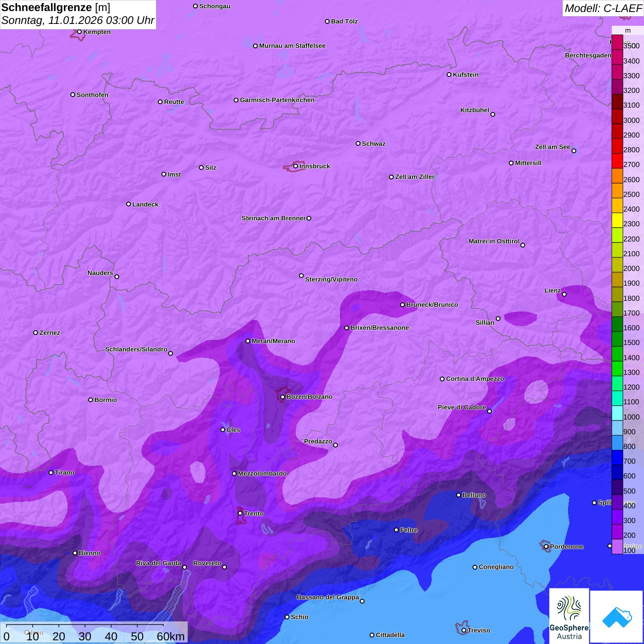
Task: Click the 'Murnau am Staffelsee' label
Action: [293, 46]
